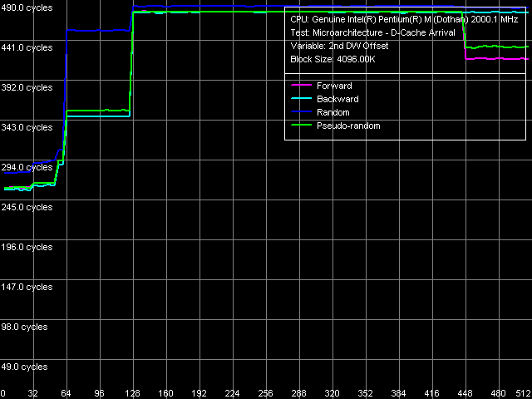
Task: Click the 352 x-axis label
Action: click(366, 393)
